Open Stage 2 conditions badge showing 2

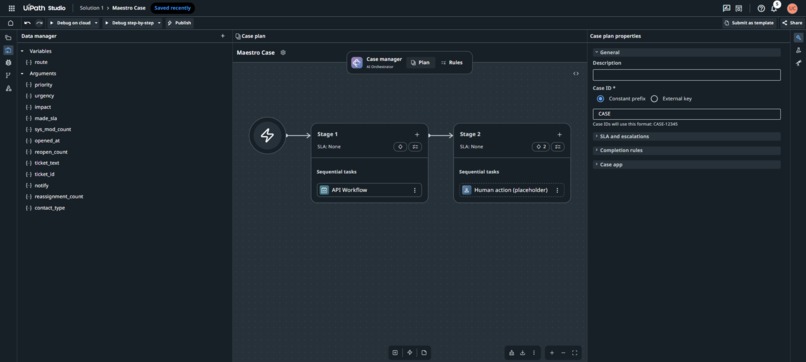click(x=541, y=147)
